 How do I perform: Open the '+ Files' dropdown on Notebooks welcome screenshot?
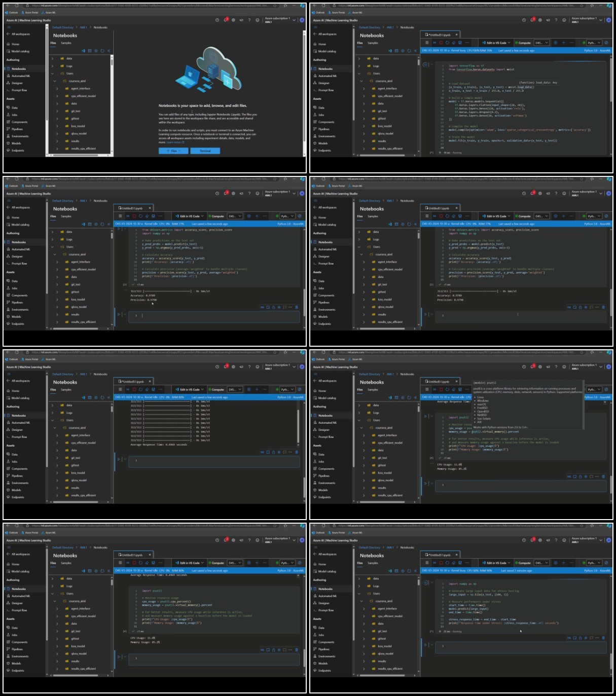pyautogui.click(x=173, y=151)
